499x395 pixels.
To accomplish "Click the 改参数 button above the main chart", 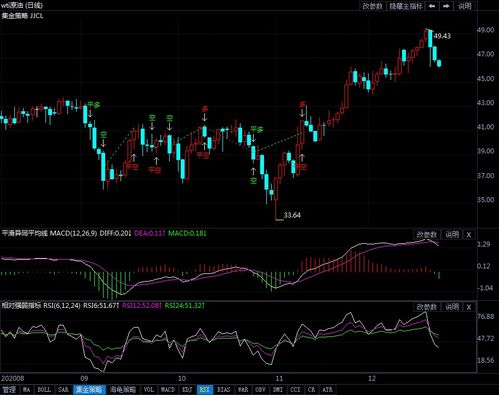I will (x=372, y=6).
